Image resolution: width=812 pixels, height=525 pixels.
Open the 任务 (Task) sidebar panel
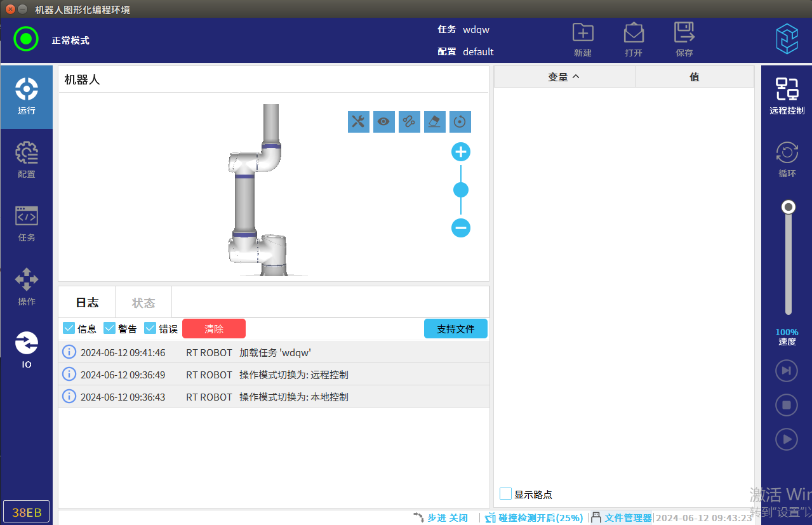click(26, 223)
